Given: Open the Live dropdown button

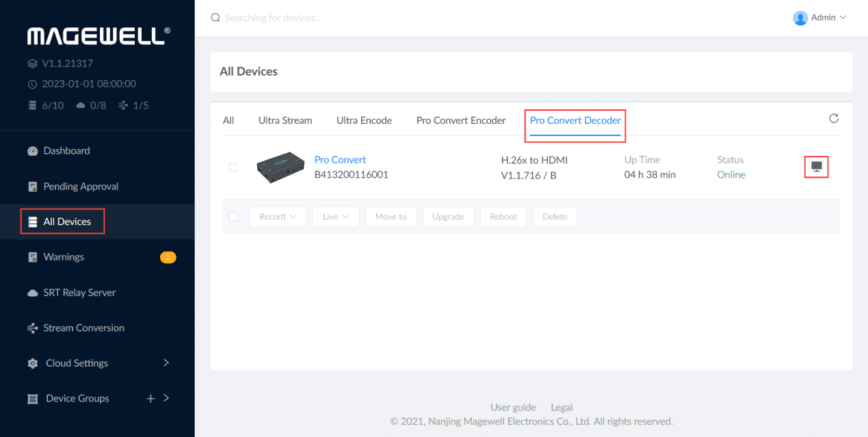Looking at the screenshot, I should (336, 217).
